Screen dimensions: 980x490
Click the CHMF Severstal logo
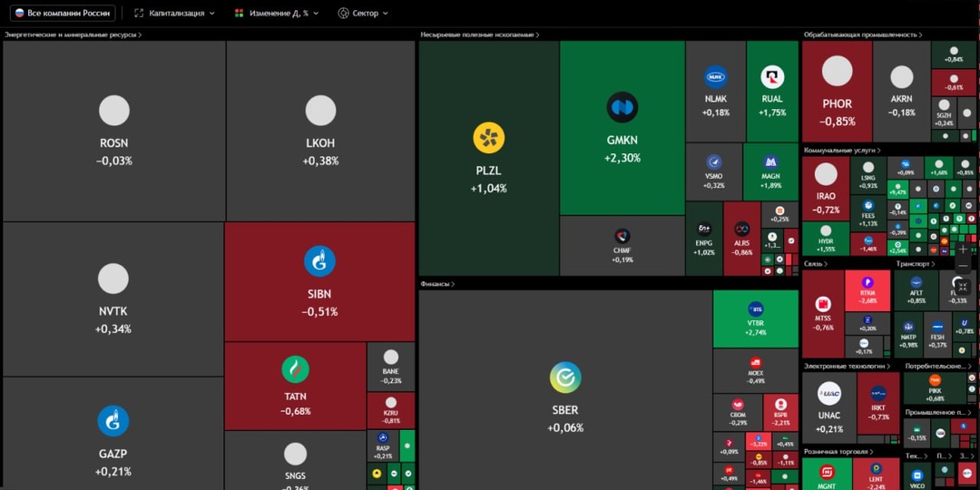pos(622,236)
